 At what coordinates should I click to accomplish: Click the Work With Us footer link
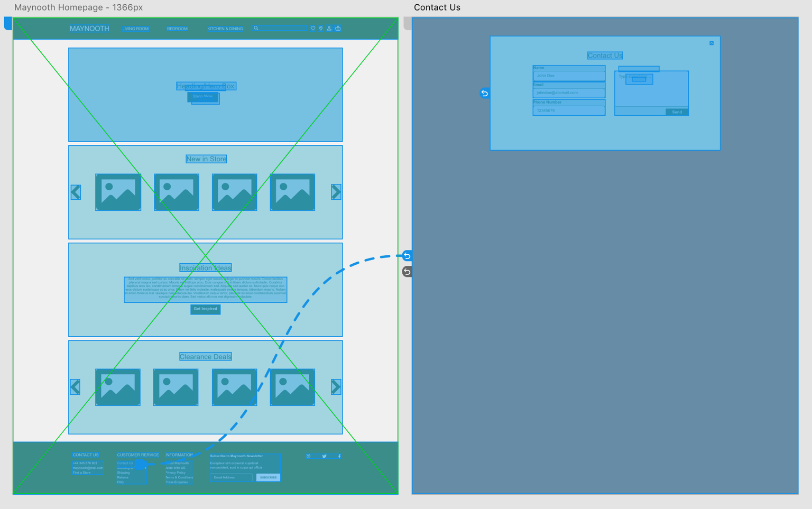click(x=176, y=468)
